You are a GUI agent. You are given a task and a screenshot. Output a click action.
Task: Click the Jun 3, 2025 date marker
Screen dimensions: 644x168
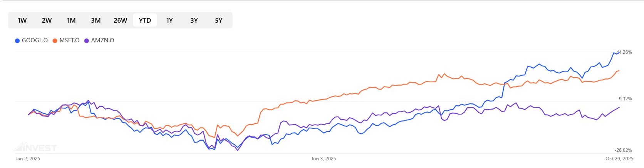[324, 159]
